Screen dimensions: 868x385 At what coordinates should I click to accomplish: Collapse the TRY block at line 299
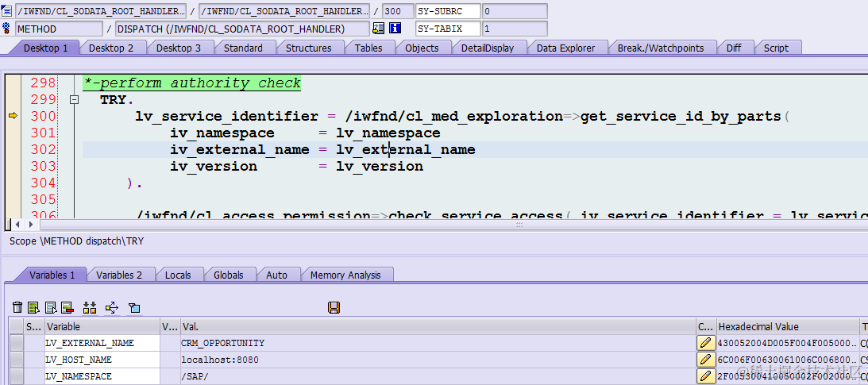pyautogui.click(x=74, y=100)
